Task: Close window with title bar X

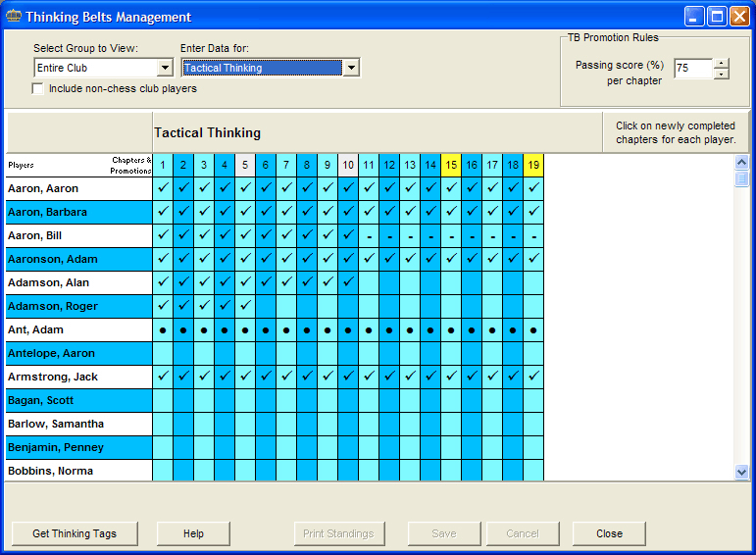Action: point(739,17)
